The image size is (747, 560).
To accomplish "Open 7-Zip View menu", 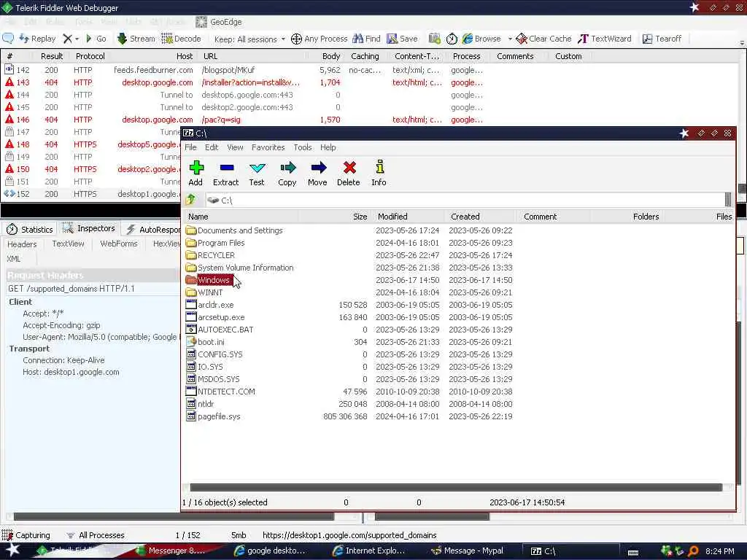I will pos(235,147).
